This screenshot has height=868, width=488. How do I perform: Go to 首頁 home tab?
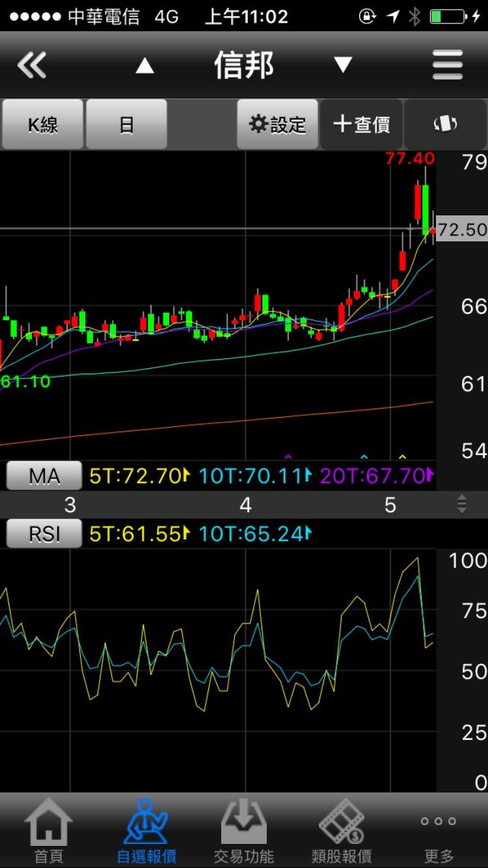[x=49, y=831]
